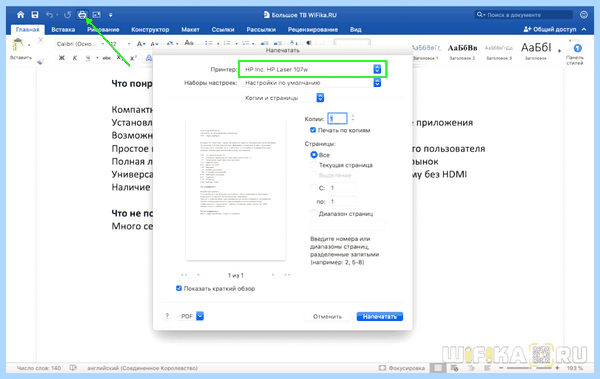
Task: Toggle Bold (Ж) formatting
Action: [x=61, y=58]
